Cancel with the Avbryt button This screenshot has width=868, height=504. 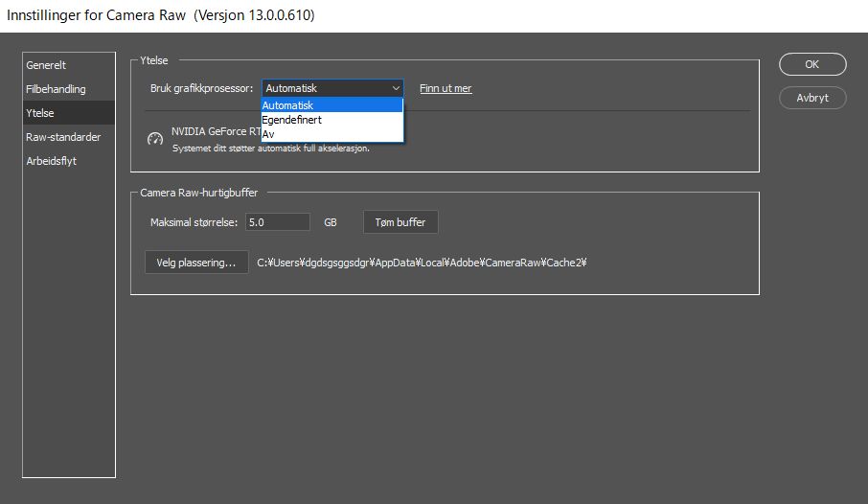pyautogui.click(x=812, y=98)
